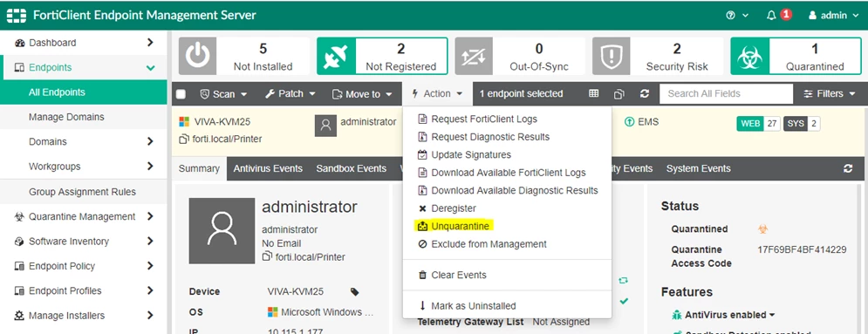This screenshot has width=868, height=334.
Task: Open the Filters dropdown
Action: tap(830, 94)
